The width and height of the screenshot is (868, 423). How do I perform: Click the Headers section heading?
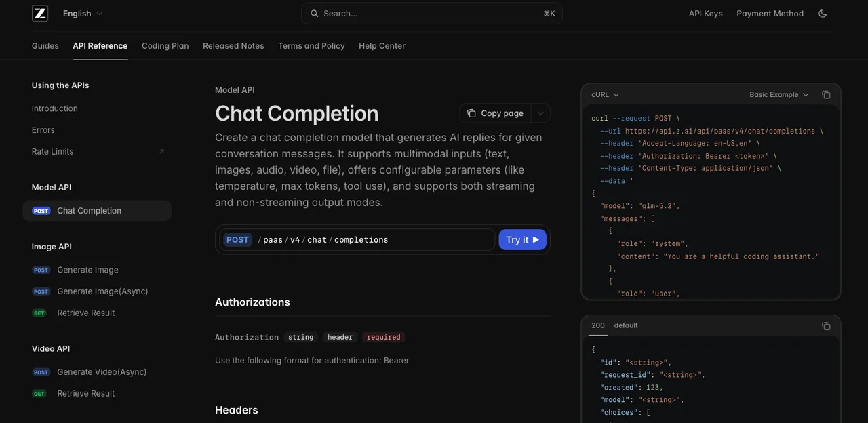click(x=237, y=410)
